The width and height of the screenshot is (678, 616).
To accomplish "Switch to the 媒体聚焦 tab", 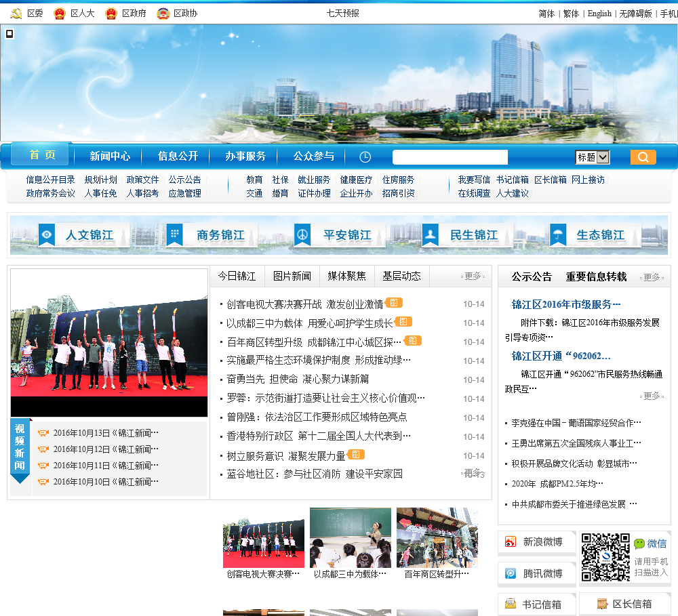I will (346, 276).
